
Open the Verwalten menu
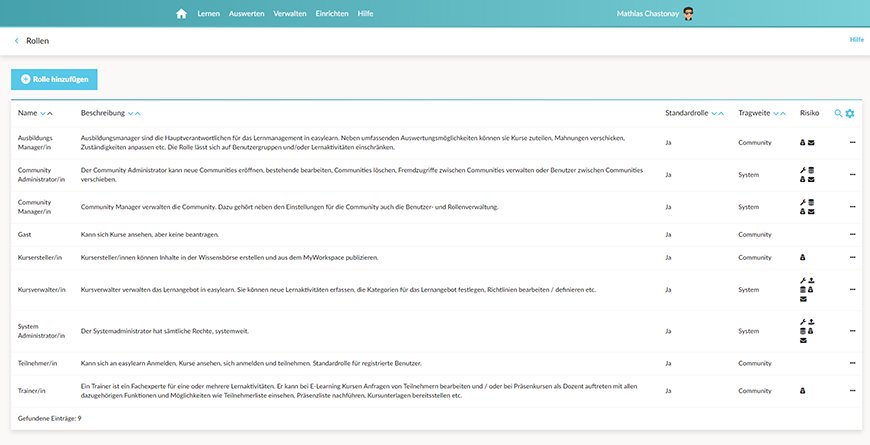coord(289,14)
